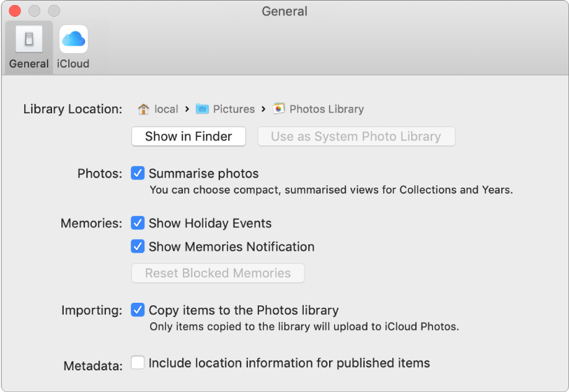
Task: Click the Photos Library icon in the breadcrumb
Action: (278, 109)
